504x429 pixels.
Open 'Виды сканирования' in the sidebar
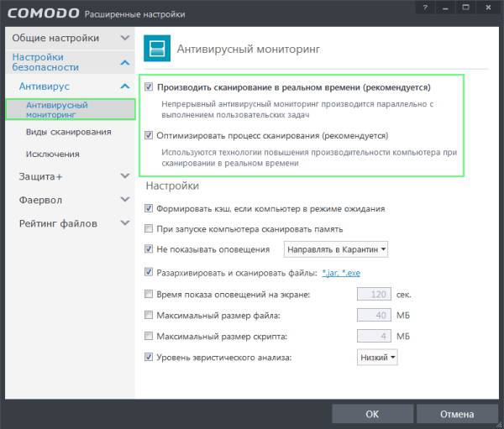69,132
